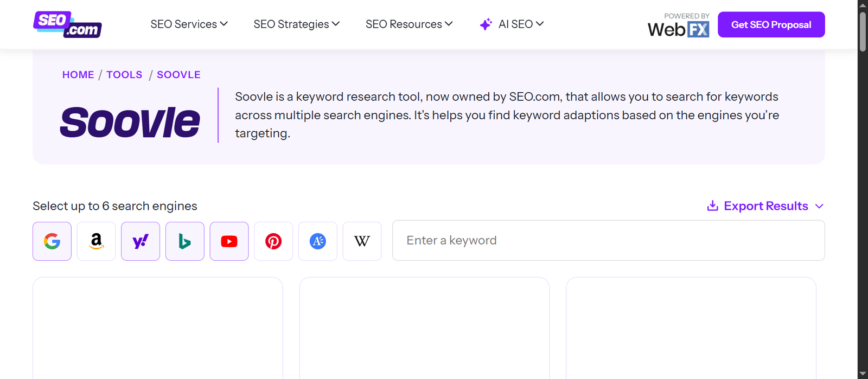Image resolution: width=868 pixels, height=379 pixels.
Task: Focus the Enter a keyword field
Action: pos(609,240)
